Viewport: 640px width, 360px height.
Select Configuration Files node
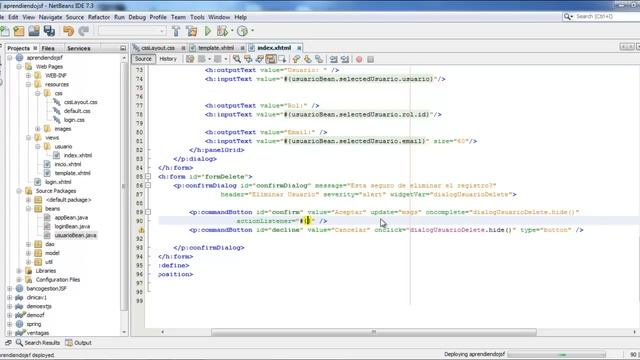coord(58,280)
